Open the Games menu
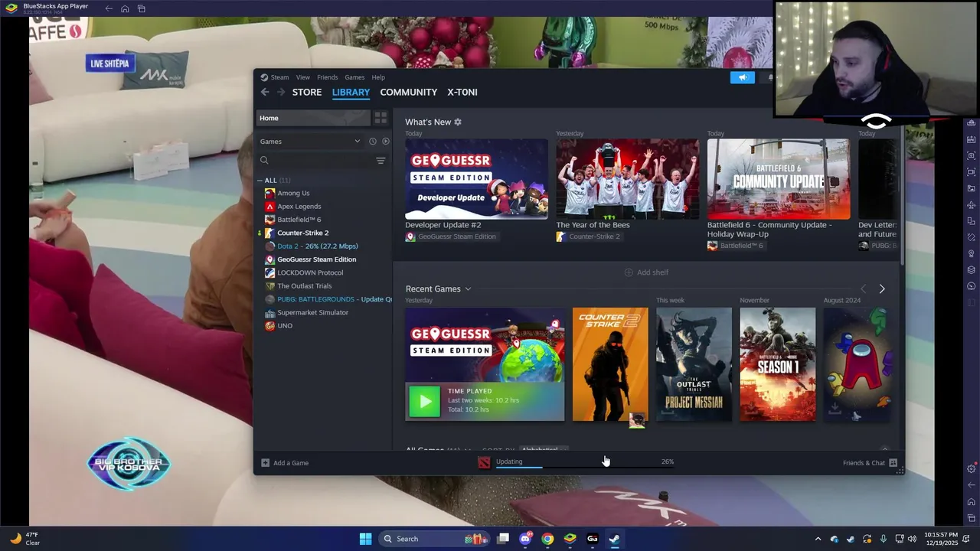980x551 pixels. [354, 77]
